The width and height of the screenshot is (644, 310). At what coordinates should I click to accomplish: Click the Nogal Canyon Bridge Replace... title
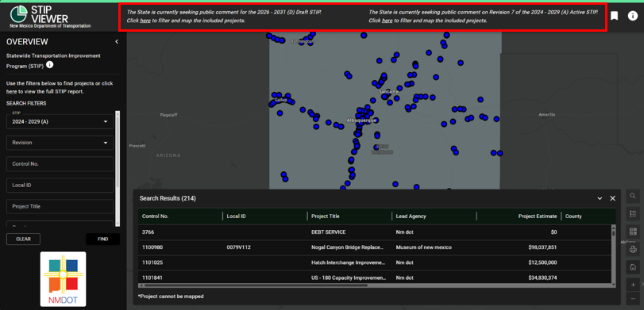[x=349, y=247]
